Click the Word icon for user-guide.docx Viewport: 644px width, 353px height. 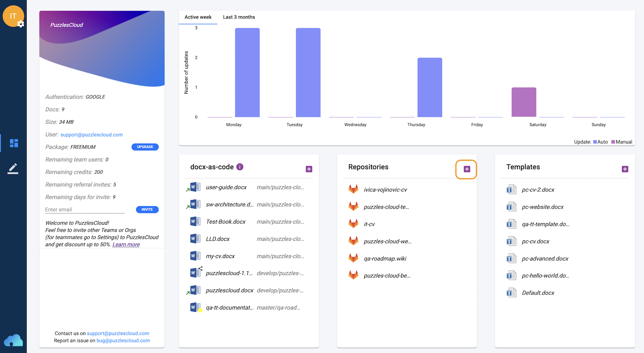[x=195, y=187]
